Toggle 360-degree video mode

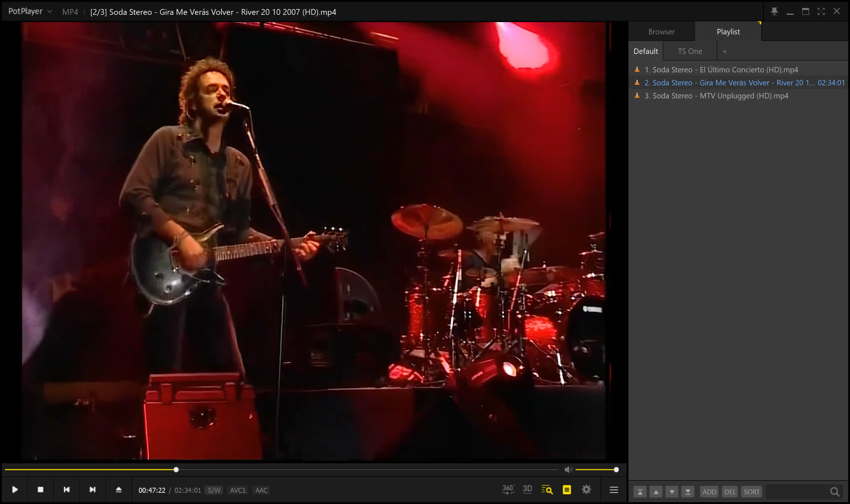point(508,490)
